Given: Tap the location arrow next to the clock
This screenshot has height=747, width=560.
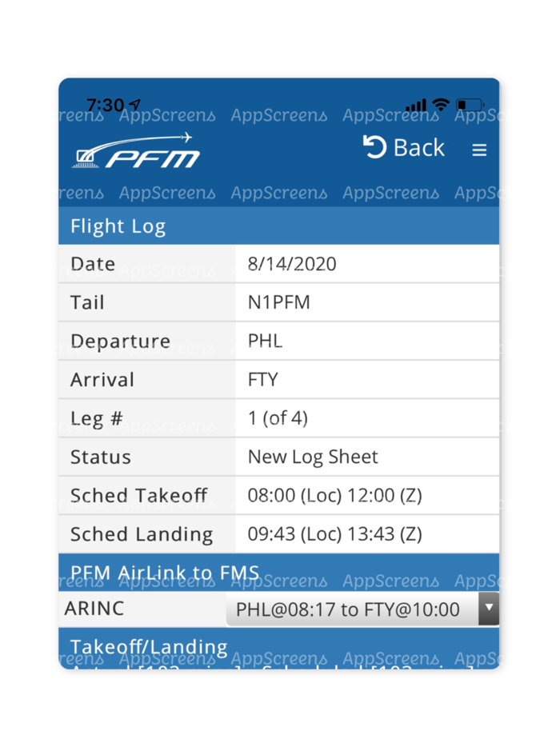Looking at the screenshot, I should 133,103.
